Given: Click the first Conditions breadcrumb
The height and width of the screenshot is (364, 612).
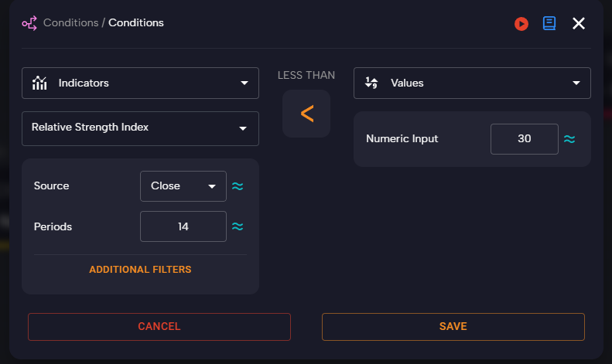Looking at the screenshot, I should [x=71, y=23].
